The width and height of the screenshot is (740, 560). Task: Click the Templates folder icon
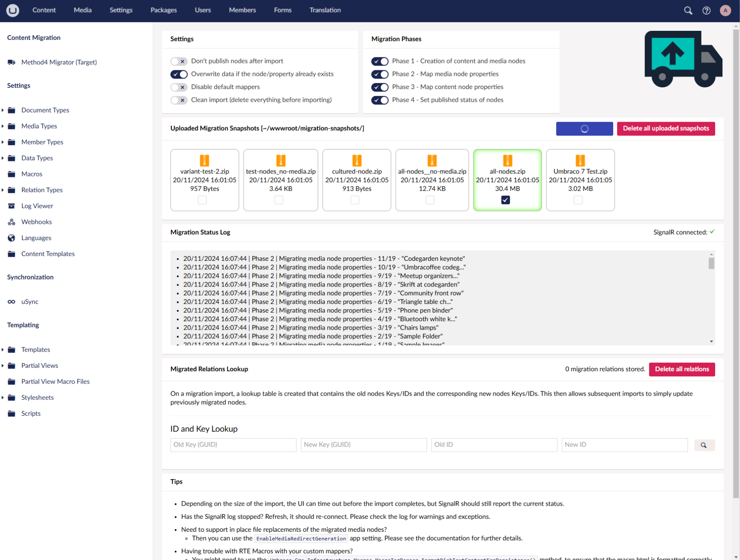pyautogui.click(x=12, y=350)
